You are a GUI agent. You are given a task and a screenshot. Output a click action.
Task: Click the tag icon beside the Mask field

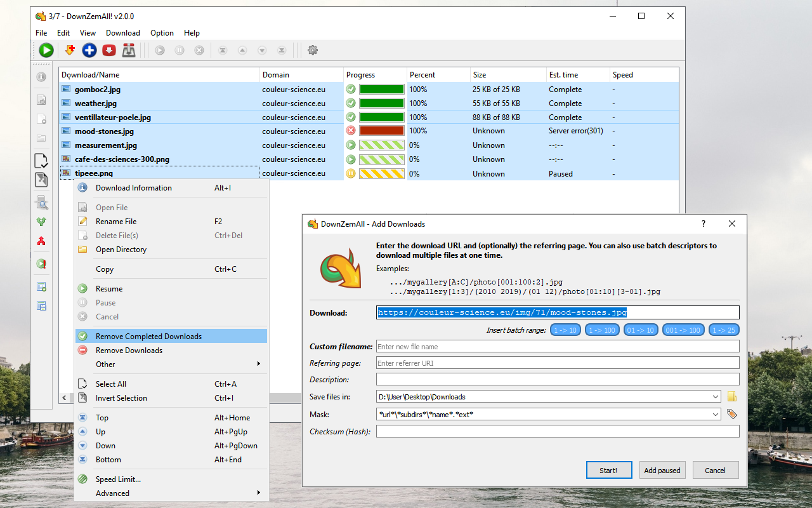click(x=732, y=414)
